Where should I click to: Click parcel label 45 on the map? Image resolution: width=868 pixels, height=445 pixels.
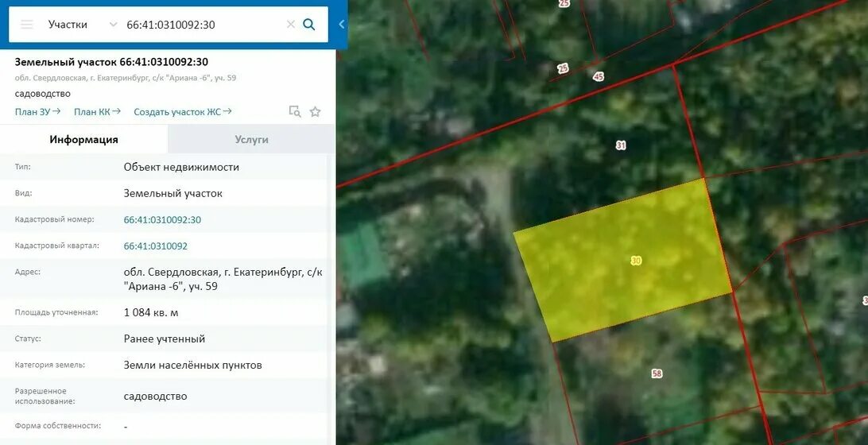pos(598,77)
